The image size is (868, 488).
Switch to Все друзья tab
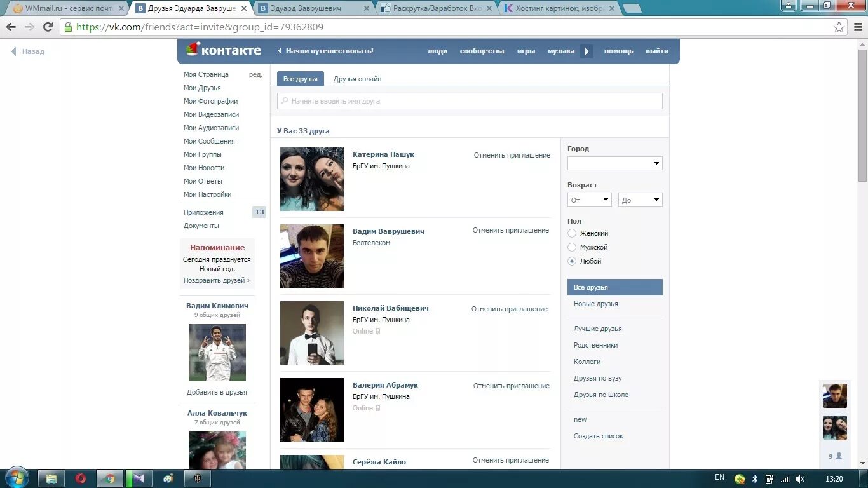click(x=301, y=79)
